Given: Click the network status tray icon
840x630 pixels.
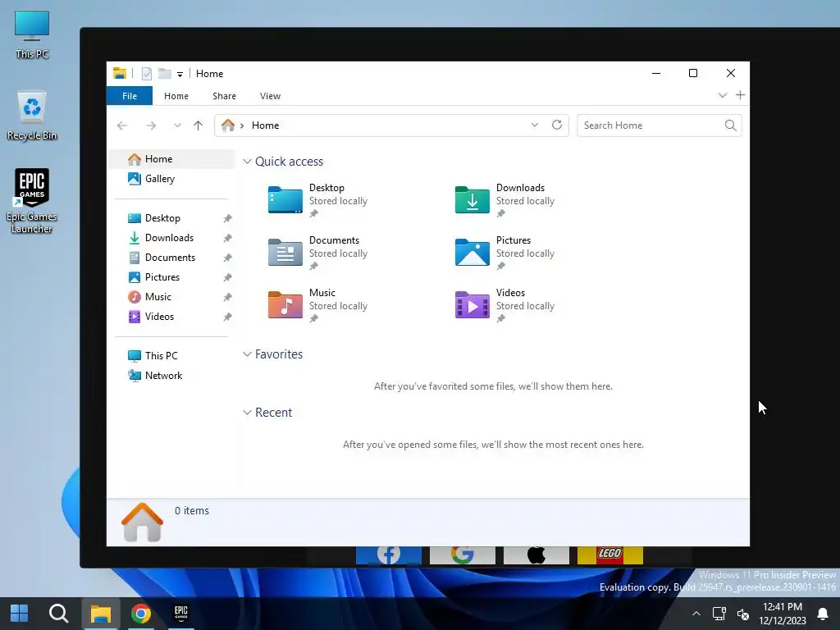Looking at the screenshot, I should point(719,614).
